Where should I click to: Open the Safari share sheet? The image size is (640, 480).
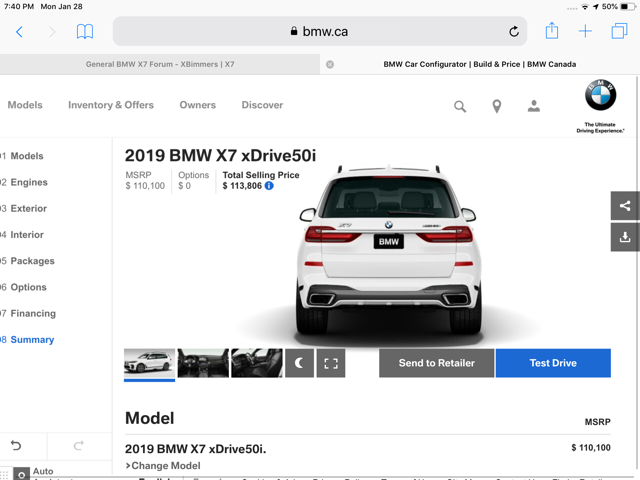tap(551, 31)
